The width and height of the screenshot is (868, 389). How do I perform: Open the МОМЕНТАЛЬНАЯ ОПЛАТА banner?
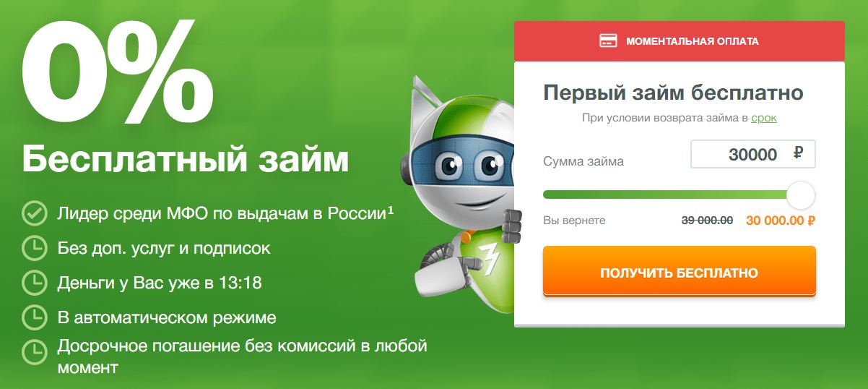coord(679,41)
